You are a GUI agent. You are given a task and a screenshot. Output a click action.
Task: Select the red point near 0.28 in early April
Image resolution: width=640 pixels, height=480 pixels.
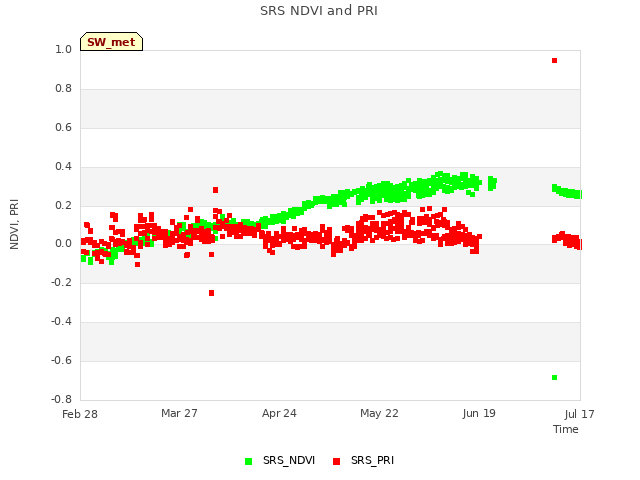pos(216,190)
